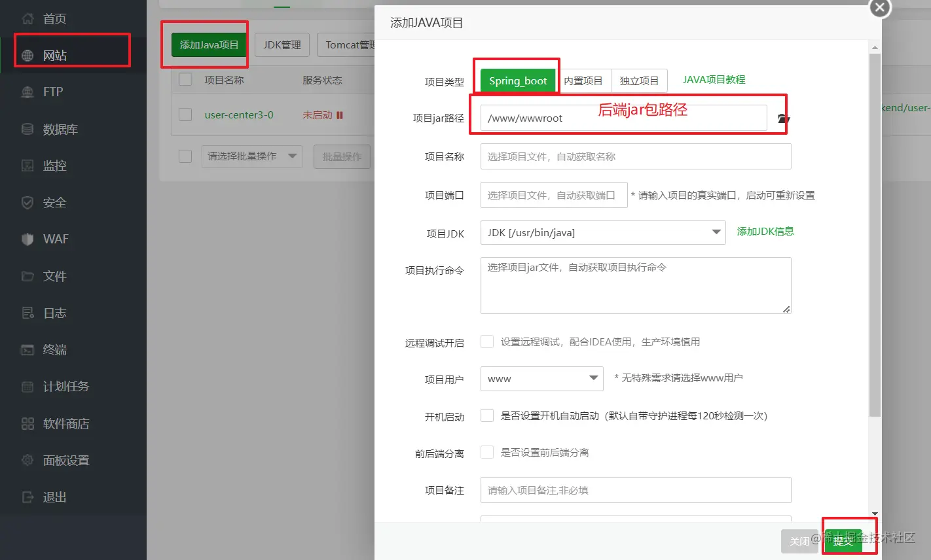Switch to the 独立项目 project type
The width and height of the screenshot is (931, 560).
[639, 81]
